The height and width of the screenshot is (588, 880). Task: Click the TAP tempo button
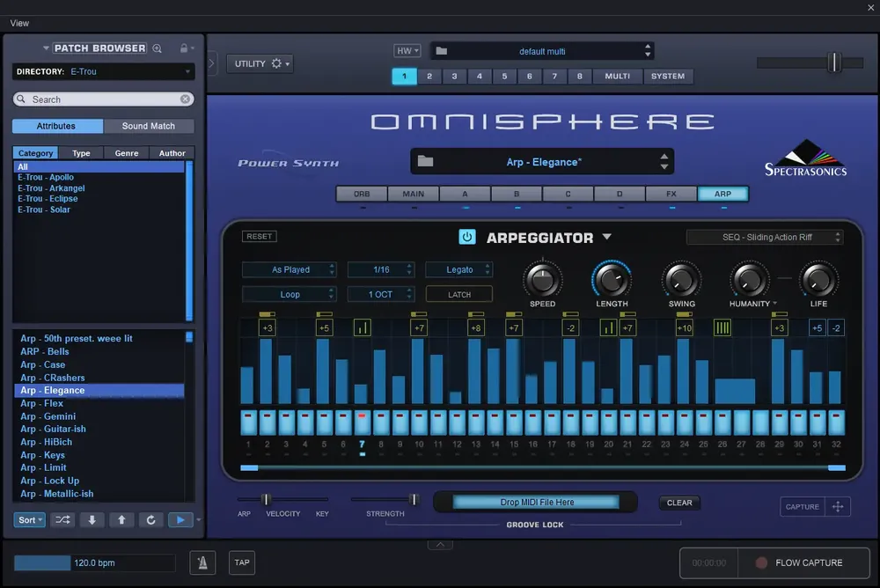click(242, 562)
